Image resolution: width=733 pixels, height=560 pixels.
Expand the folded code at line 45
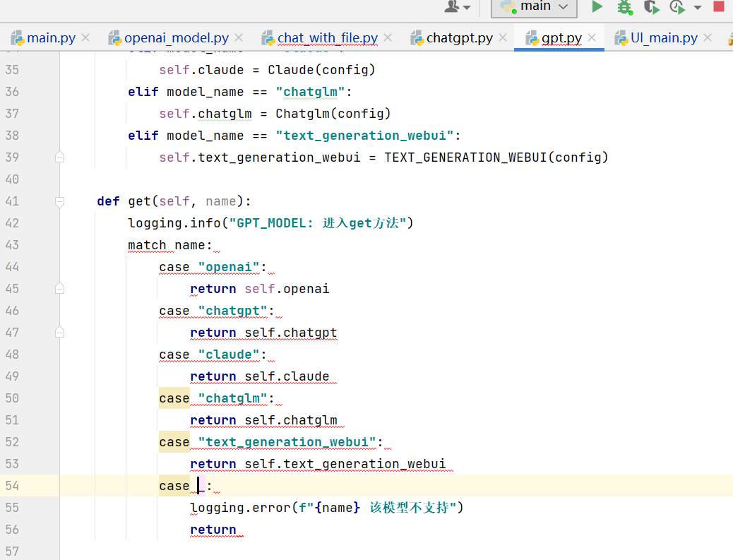coord(60,288)
